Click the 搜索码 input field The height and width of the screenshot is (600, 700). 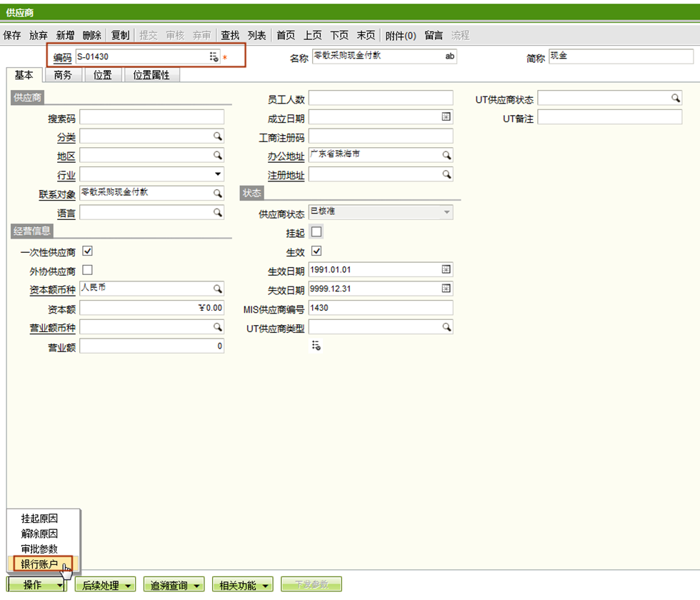point(151,117)
